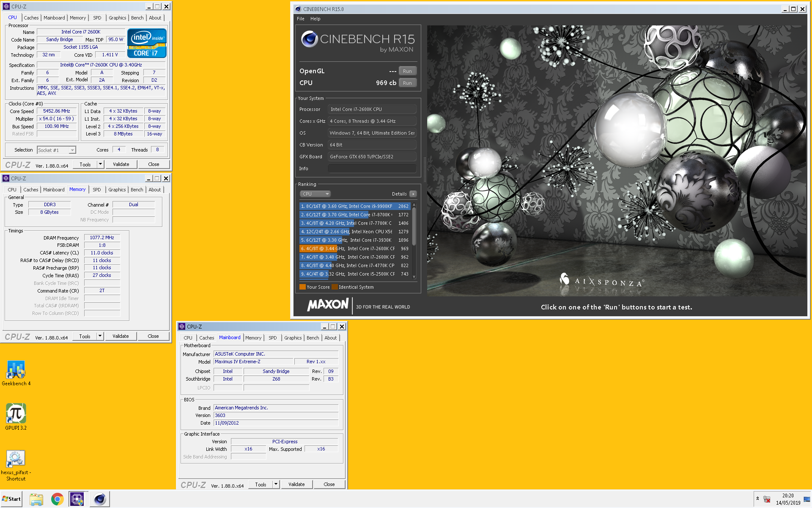Click the motherboard model Maximus IV Extreme-Z
Screen dimensions: 812x508
click(253, 362)
